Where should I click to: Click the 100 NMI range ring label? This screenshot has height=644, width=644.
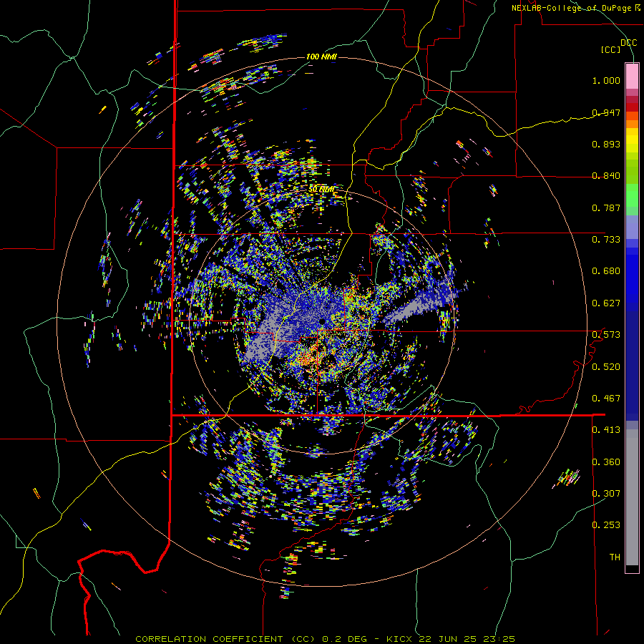(321, 57)
